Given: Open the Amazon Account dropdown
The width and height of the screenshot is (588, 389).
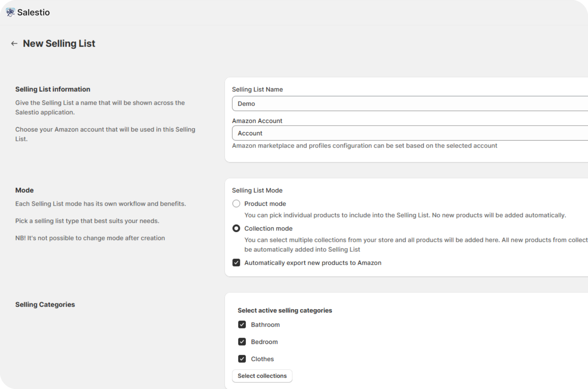Looking at the screenshot, I should click(x=409, y=133).
